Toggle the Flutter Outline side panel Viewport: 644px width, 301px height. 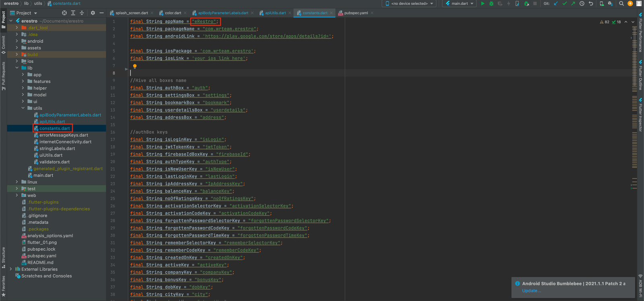click(640, 76)
